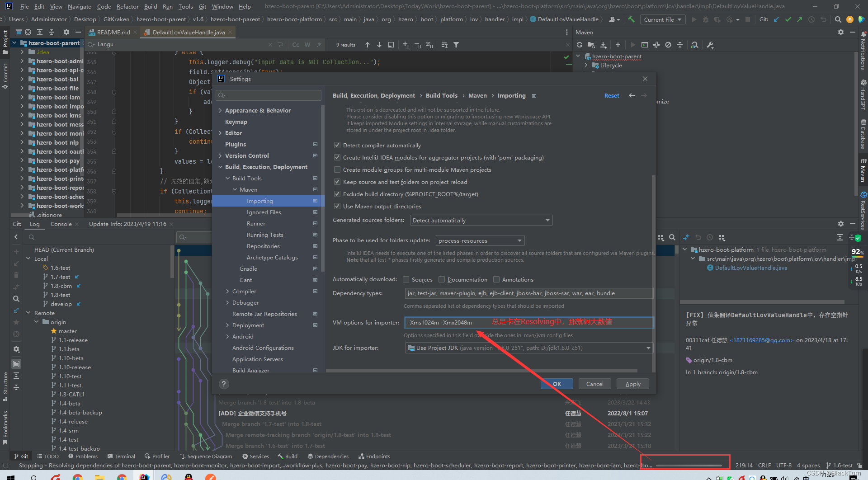Focus the Settings search field
The height and width of the screenshot is (480, 868).
click(x=269, y=95)
